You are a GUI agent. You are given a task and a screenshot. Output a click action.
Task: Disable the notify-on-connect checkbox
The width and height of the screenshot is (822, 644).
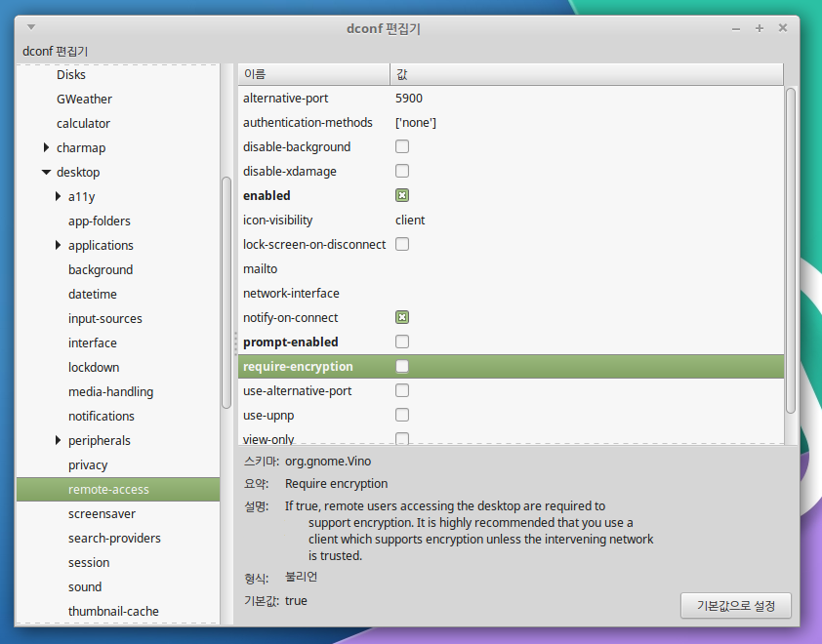(402, 318)
